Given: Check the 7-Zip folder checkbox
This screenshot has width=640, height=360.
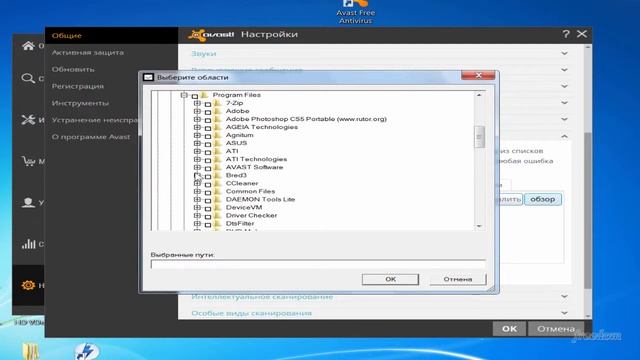Looking at the screenshot, I should 208,104.
